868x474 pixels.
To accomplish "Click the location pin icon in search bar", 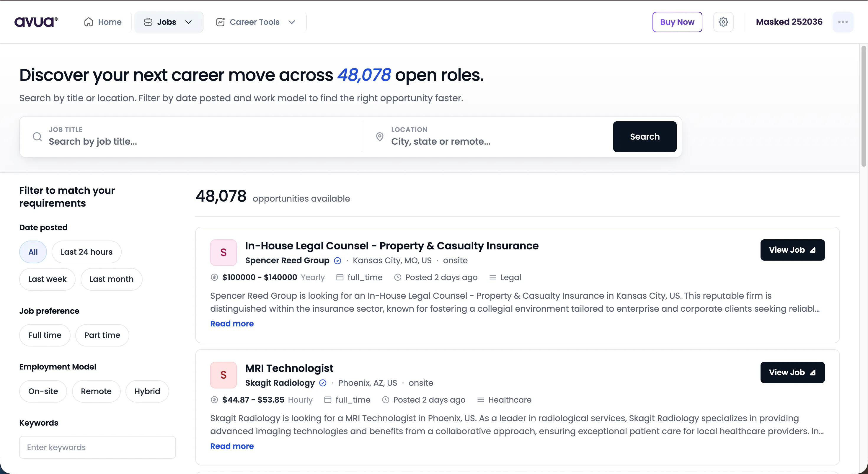I will (379, 136).
